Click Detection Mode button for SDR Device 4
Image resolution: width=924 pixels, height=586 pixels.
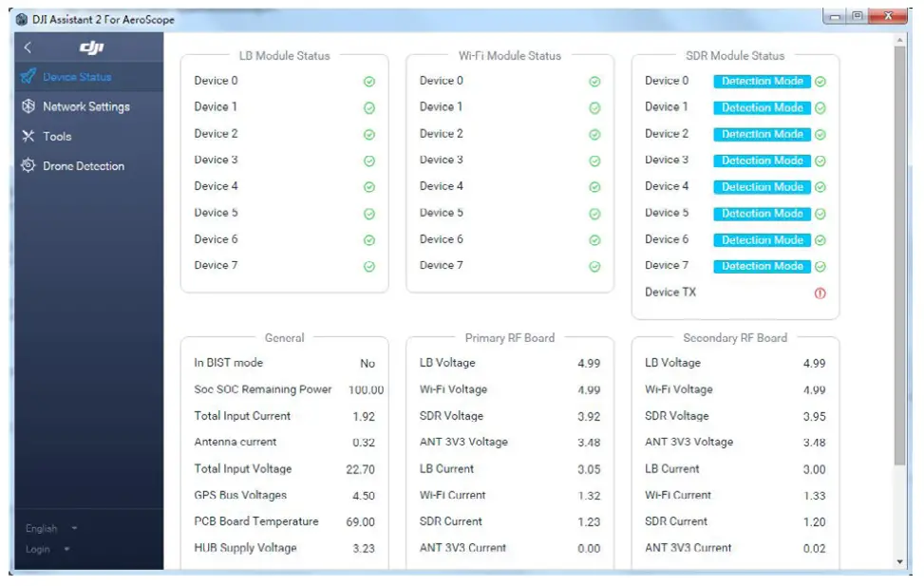pyautogui.click(x=762, y=187)
